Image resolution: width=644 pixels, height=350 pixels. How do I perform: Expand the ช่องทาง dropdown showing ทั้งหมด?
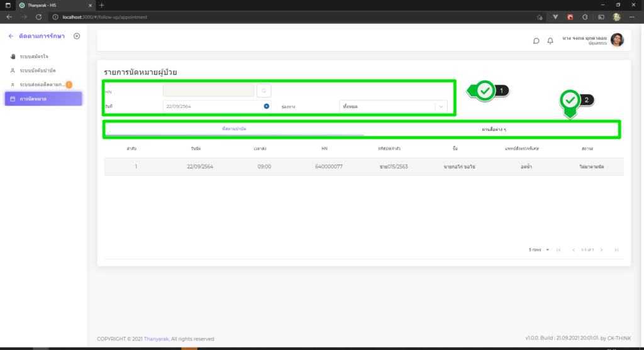(x=393, y=106)
